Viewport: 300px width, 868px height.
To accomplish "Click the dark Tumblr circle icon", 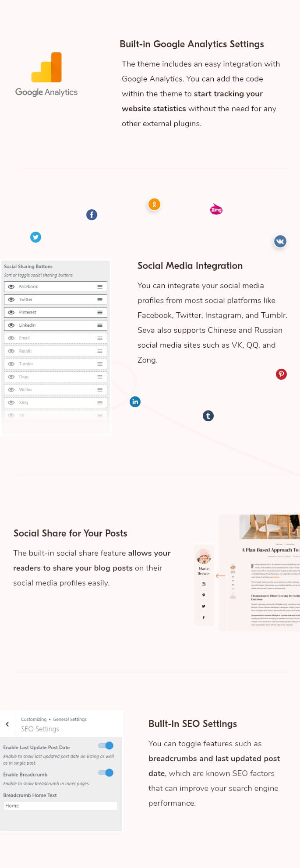I will coord(208,416).
